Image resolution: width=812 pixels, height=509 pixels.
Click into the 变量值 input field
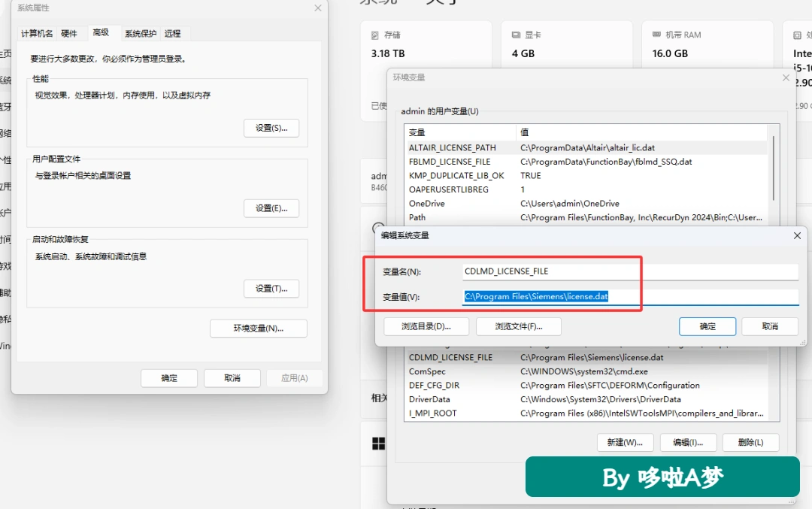point(630,297)
